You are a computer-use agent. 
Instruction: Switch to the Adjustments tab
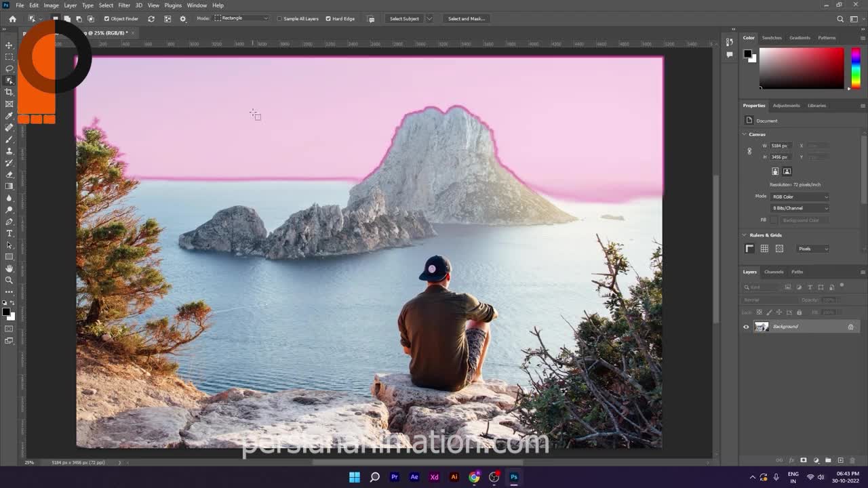click(786, 106)
